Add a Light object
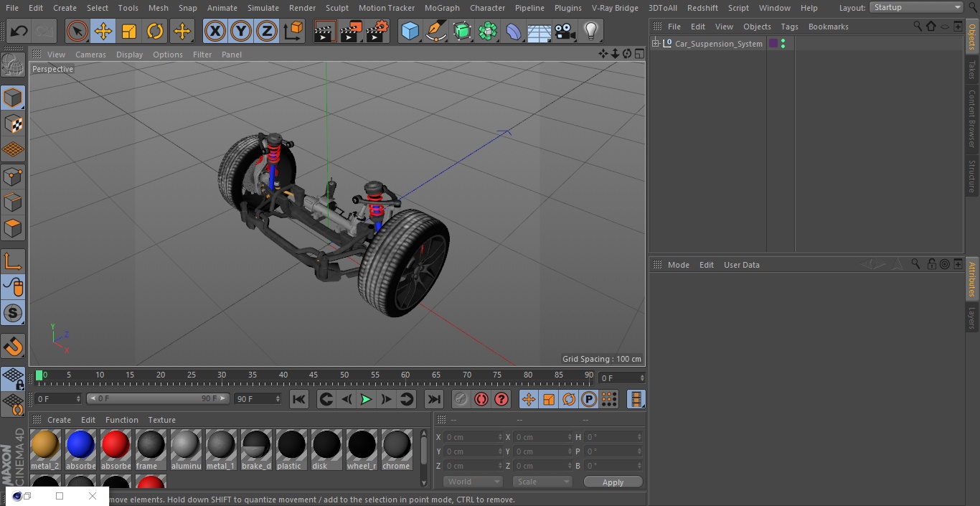Image resolution: width=980 pixels, height=506 pixels. [590, 31]
